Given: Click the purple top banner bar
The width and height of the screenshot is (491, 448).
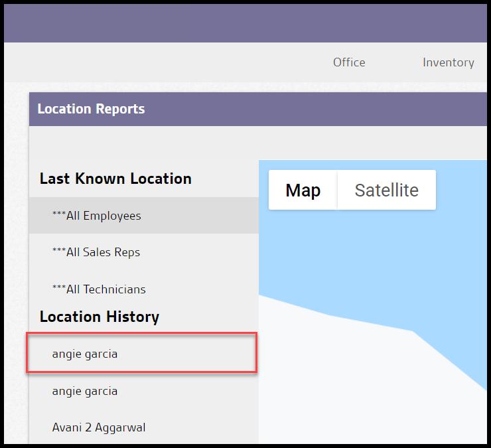Looking at the screenshot, I should click(245, 23).
